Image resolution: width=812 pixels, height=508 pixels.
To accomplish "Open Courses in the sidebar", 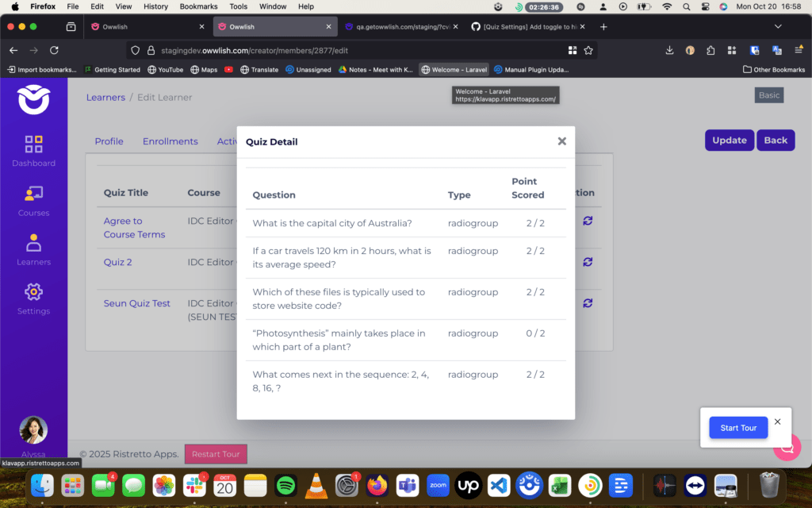I will coord(33,201).
